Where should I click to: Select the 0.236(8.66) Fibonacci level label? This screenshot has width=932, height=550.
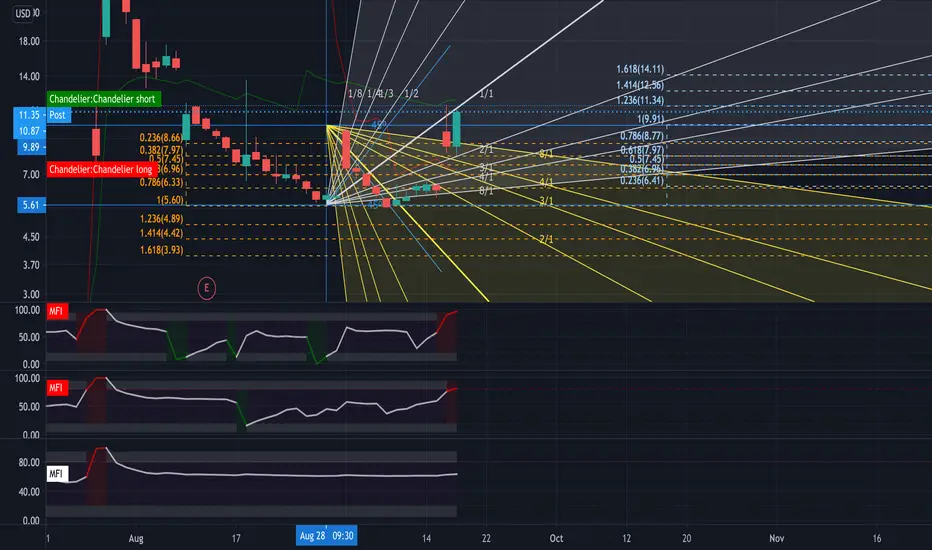pyautogui.click(x=161, y=137)
